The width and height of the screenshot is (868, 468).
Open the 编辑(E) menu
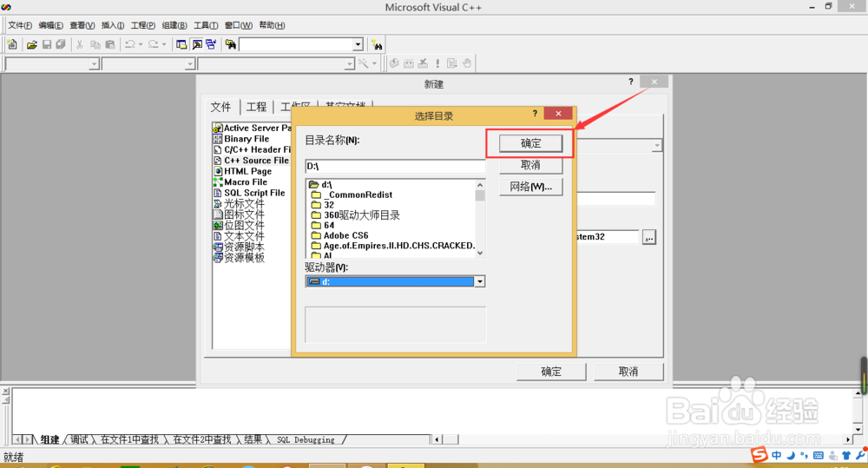(x=51, y=25)
